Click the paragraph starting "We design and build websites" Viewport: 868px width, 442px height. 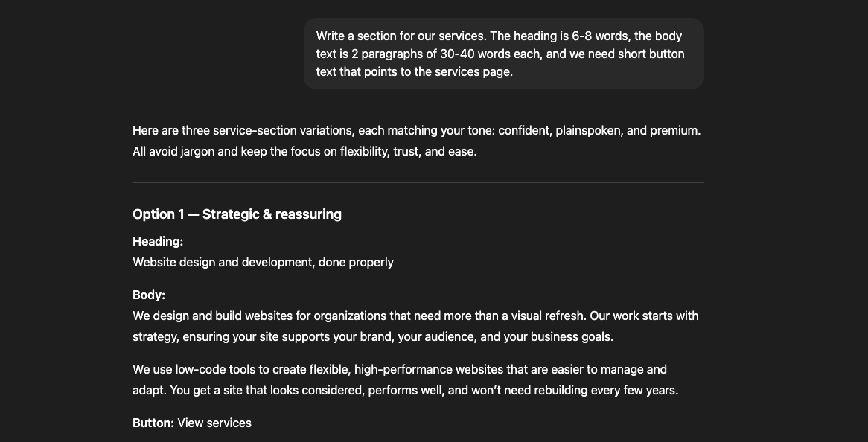coord(415,326)
